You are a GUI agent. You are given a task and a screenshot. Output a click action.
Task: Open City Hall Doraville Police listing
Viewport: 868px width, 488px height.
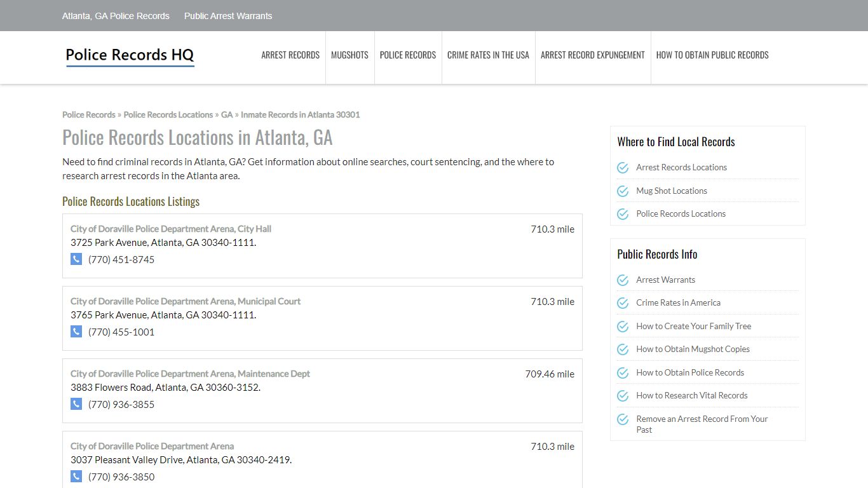tap(171, 229)
